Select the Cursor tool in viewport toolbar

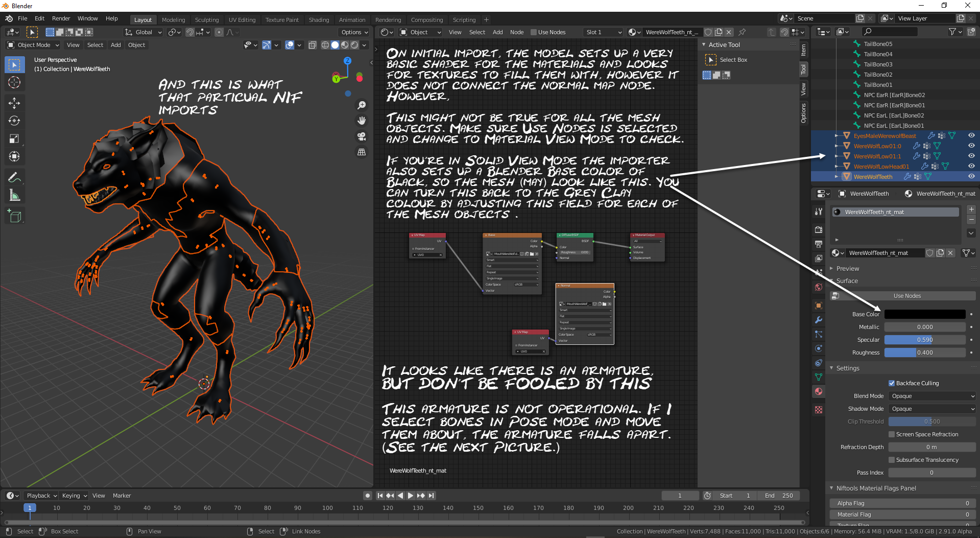click(14, 82)
